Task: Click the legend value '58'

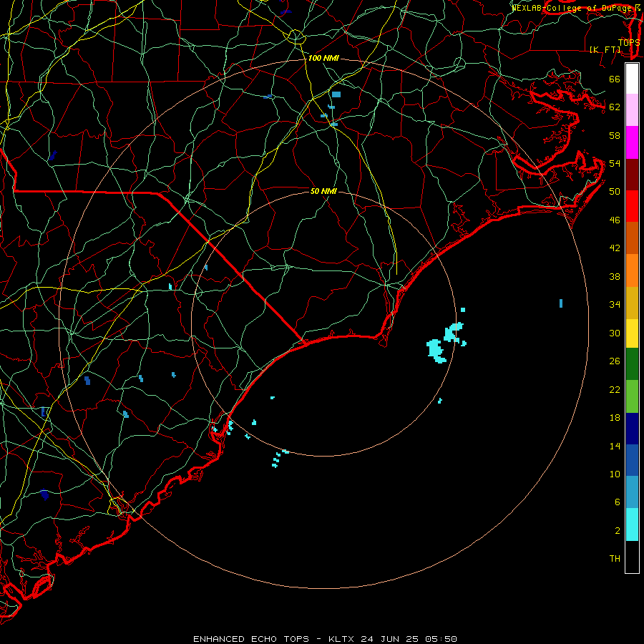Action: (x=615, y=135)
